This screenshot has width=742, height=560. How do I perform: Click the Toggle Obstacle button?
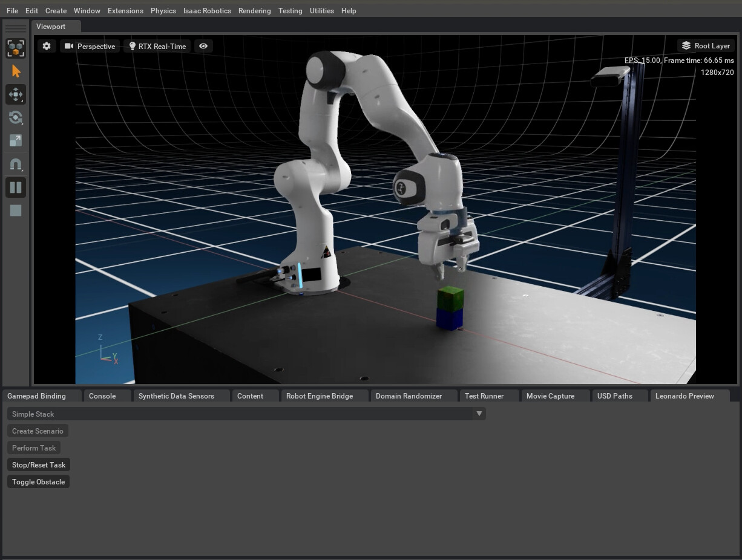[38, 482]
